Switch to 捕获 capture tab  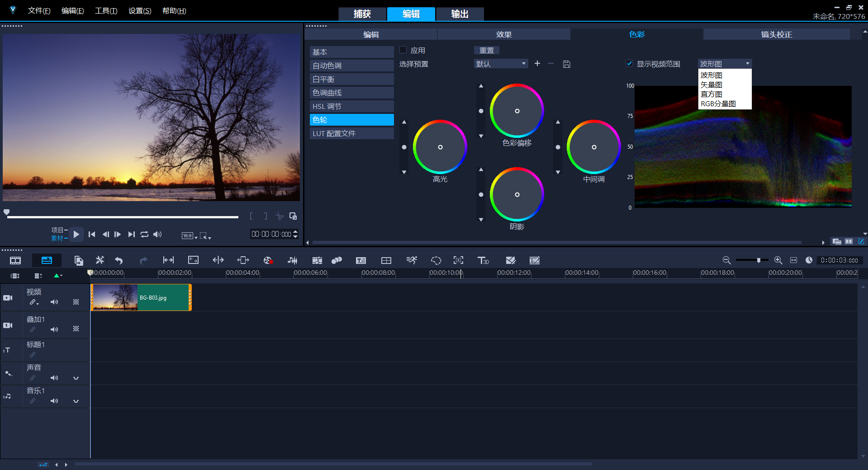click(362, 14)
